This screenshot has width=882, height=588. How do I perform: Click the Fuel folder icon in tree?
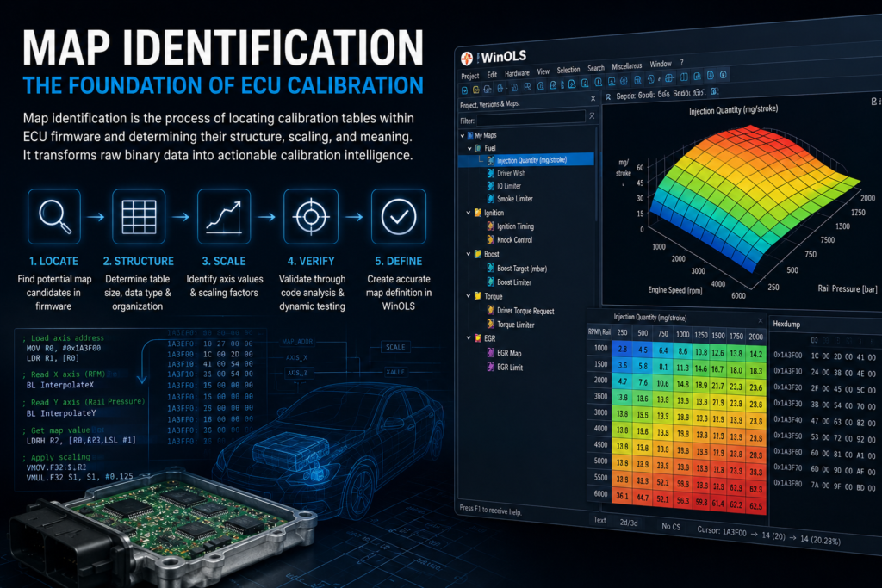(478, 148)
